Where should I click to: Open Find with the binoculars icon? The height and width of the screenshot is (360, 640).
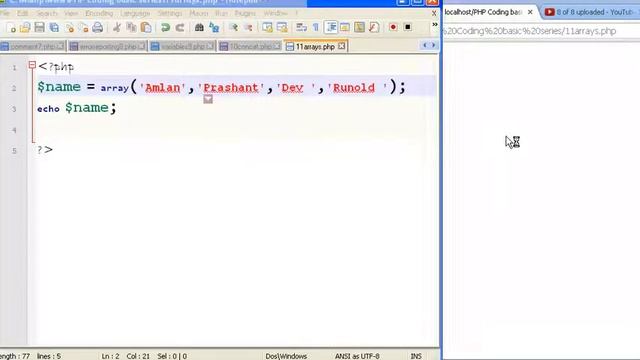tap(199, 28)
